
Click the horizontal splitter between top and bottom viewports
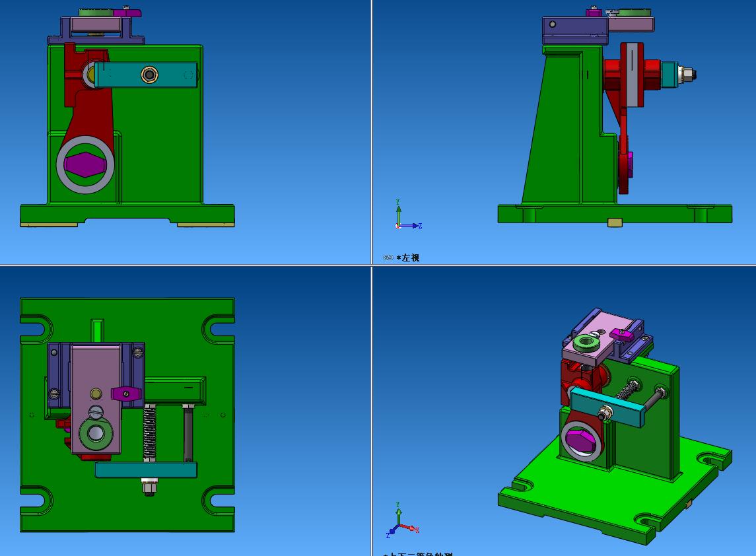click(x=185, y=265)
